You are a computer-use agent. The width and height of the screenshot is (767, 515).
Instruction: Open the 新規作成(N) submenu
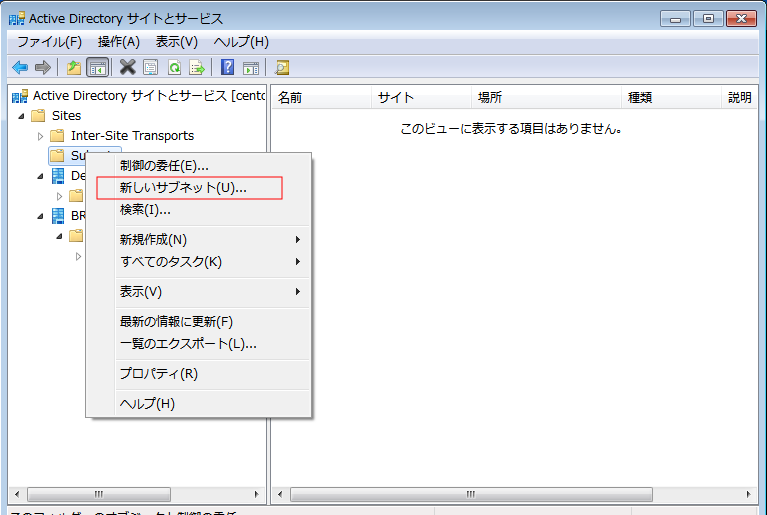(213, 240)
